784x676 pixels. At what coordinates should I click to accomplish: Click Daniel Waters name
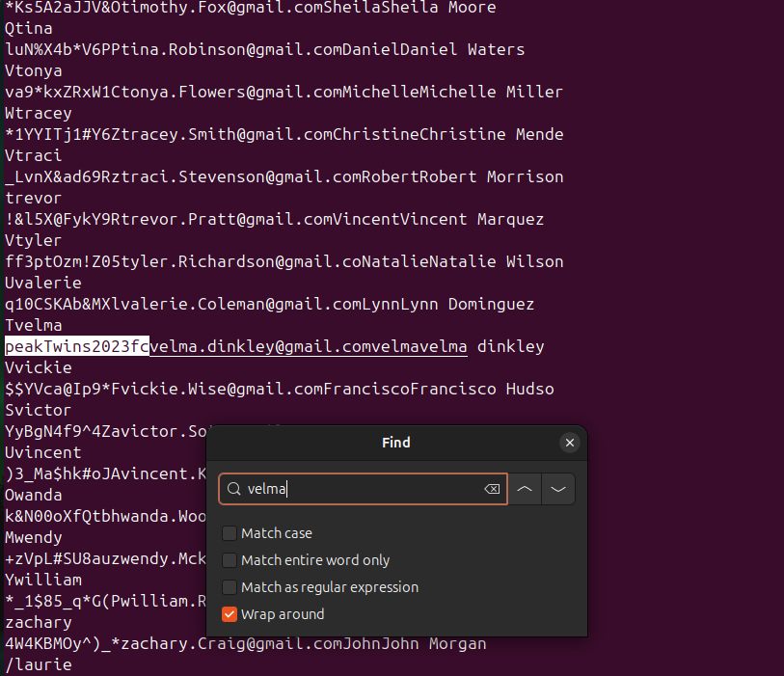pyautogui.click(x=463, y=49)
